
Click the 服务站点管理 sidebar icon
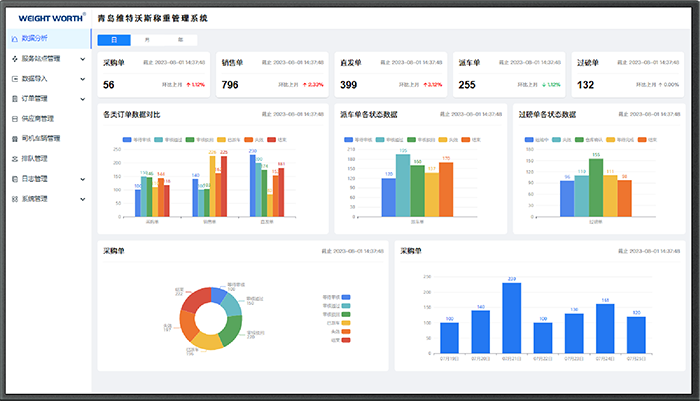click(13, 58)
